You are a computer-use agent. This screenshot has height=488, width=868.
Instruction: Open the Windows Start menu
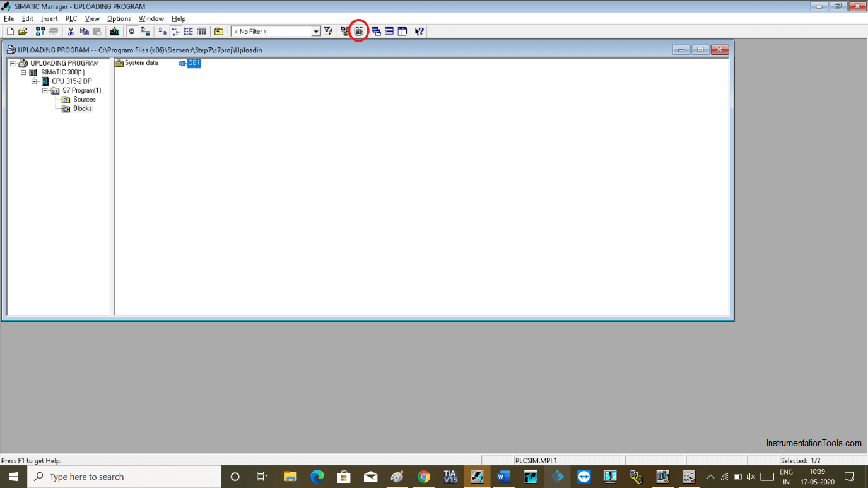pyautogui.click(x=13, y=477)
